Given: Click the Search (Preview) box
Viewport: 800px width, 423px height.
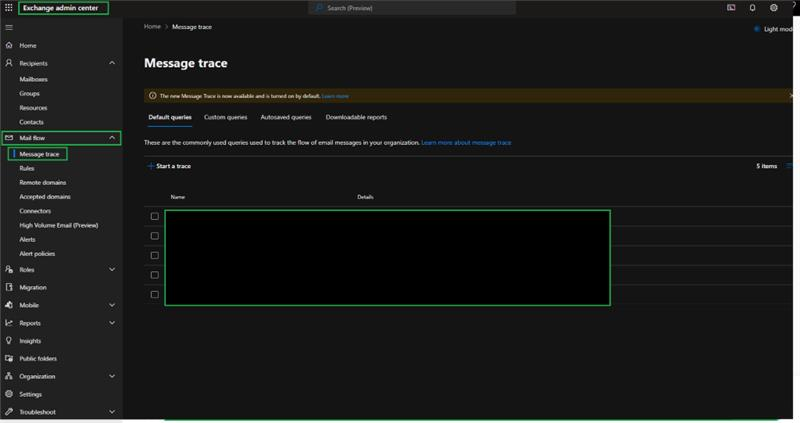Looking at the screenshot, I should point(412,8).
